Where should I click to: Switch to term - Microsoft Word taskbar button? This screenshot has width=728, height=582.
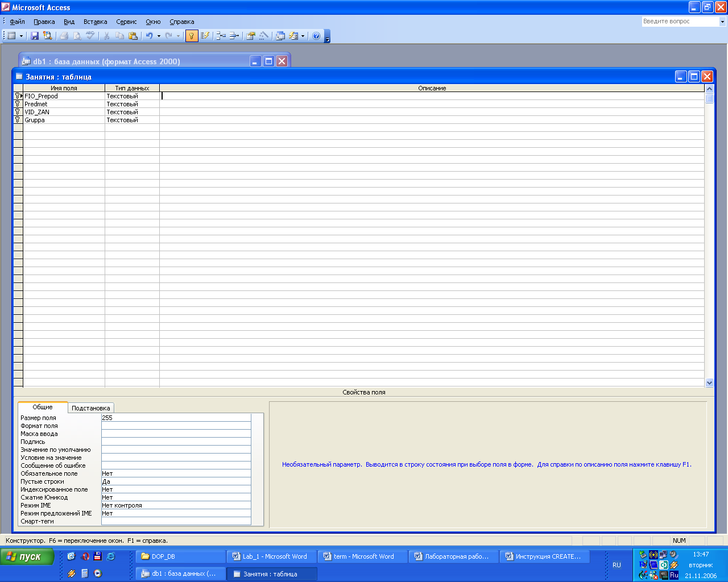tap(362, 556)
